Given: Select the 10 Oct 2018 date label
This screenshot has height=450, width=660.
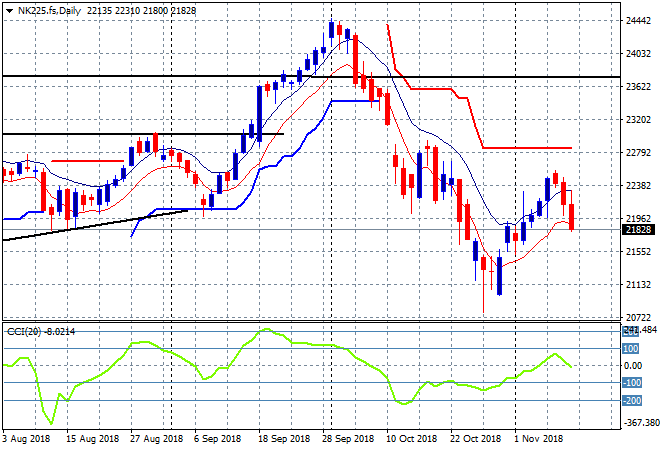Looking at the screenshot, I should coord(411,438).
